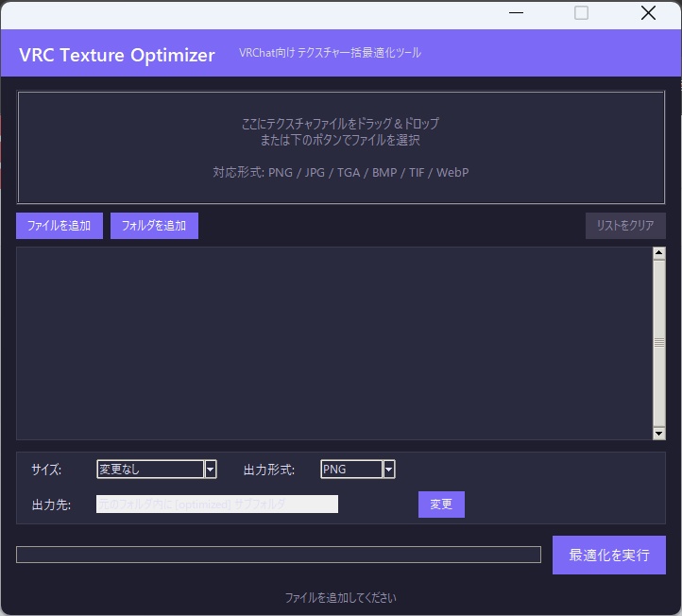Click the 出力形式: label

(269, 470)
